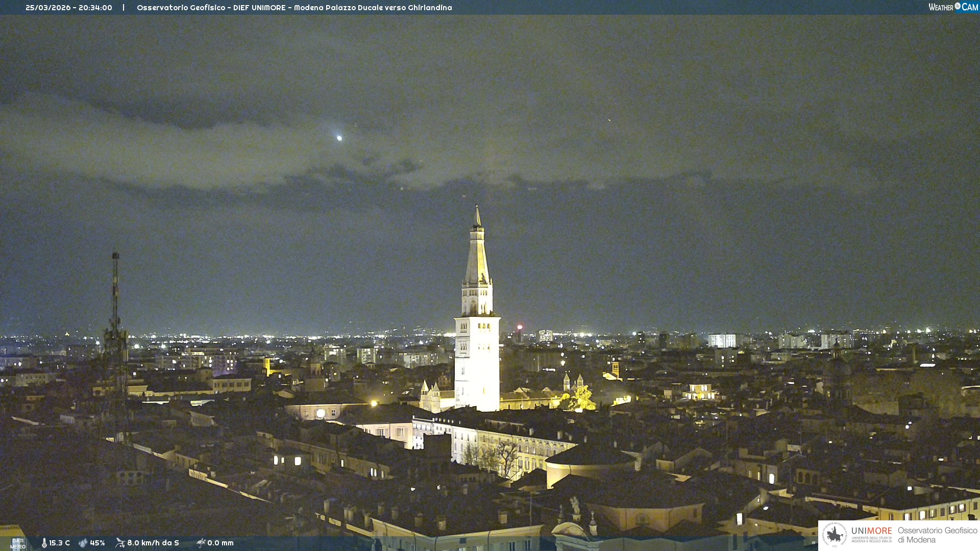This screenshot has width=980, height=551.
Task: Click Osservatorio Geofisico di Modena label
Action: (937, 535)
